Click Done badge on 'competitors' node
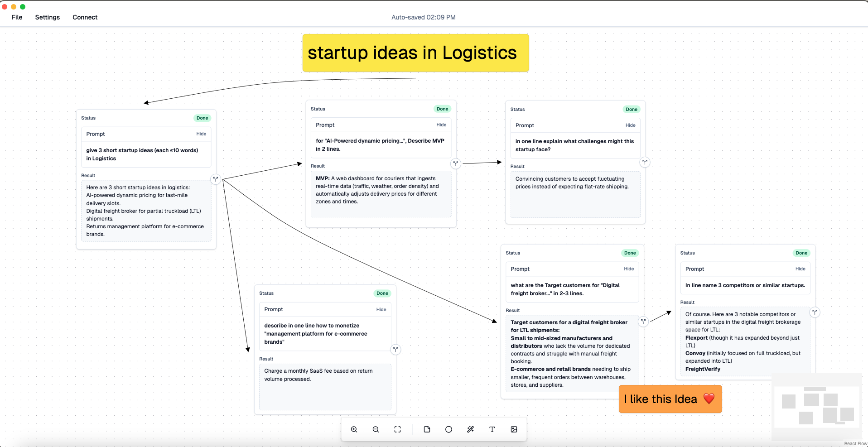The width and height of the screenshot is (868, 447). [x=801, y=253]
